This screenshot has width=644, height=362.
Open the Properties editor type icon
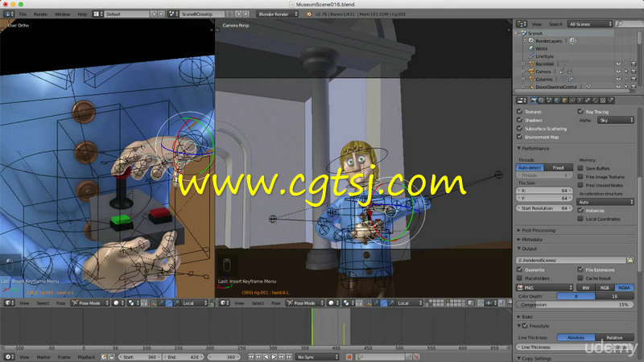[522, 101]
